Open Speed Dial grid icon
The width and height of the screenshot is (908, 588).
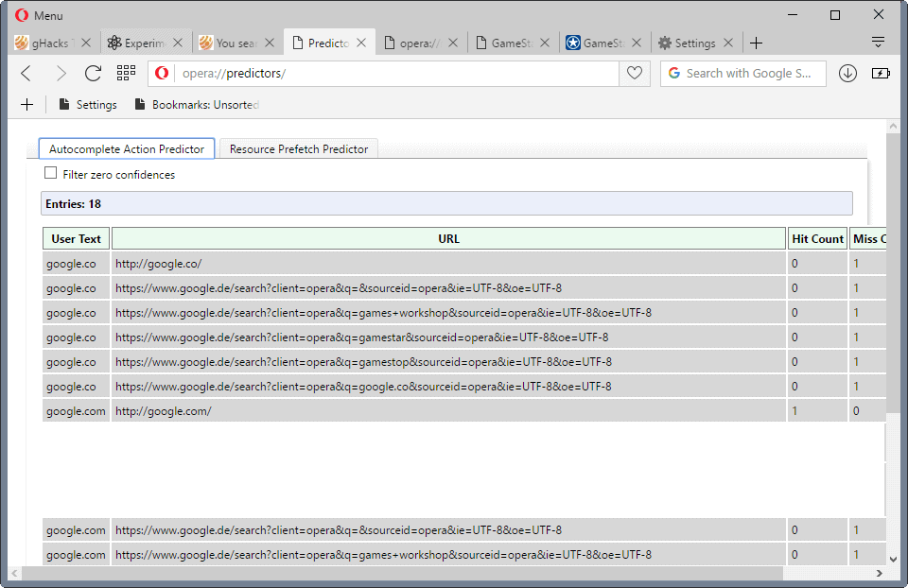coord(126,73)
